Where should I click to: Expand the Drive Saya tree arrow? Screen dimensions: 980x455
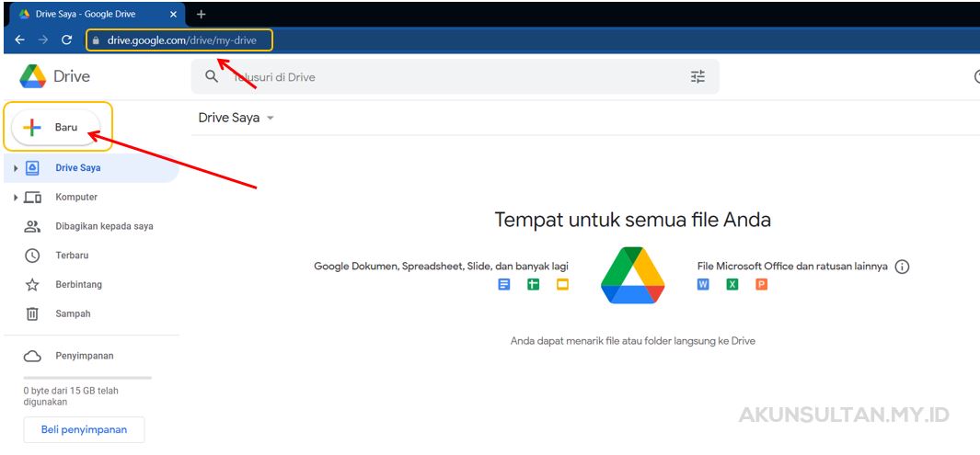pos(16,168)
